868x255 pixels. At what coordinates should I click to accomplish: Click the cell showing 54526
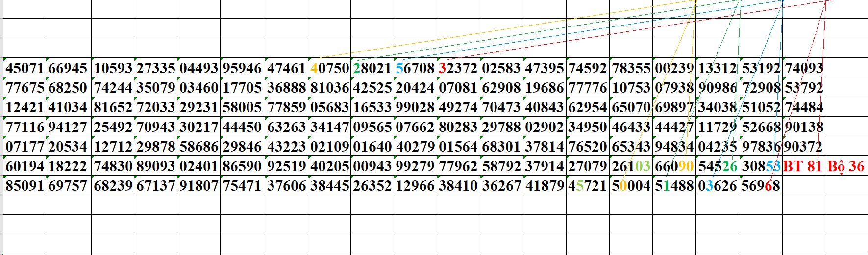(x=718, y=166)
